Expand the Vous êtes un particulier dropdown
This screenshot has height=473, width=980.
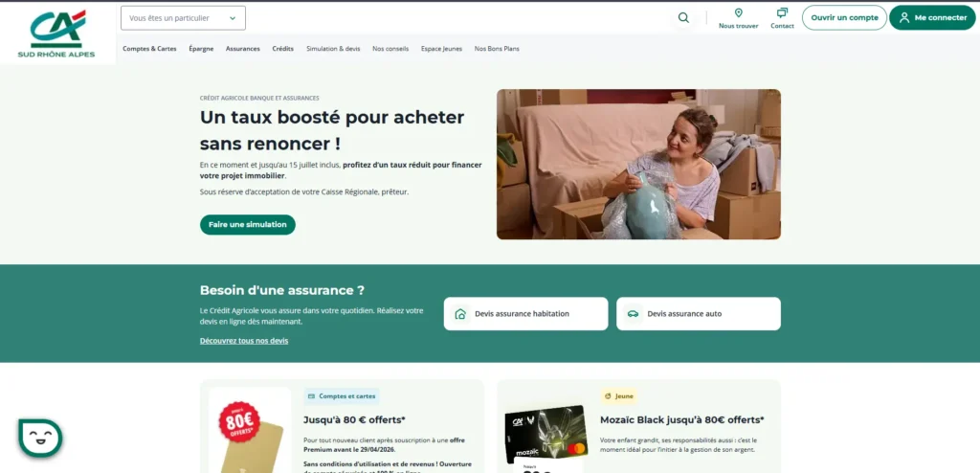[183, 18]
